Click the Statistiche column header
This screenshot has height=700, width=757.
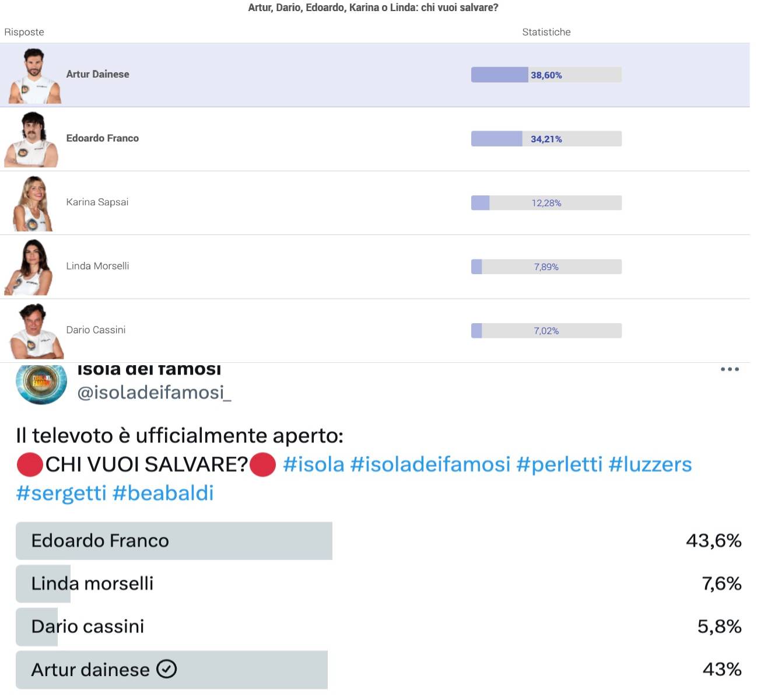(546, 32)
